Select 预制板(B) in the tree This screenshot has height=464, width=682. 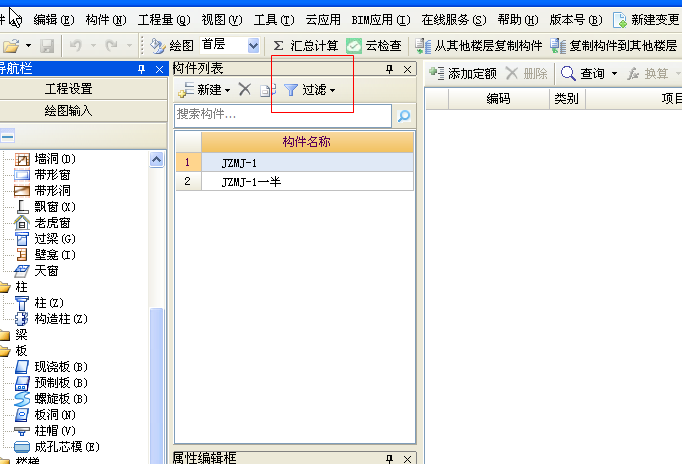(51, 383)
